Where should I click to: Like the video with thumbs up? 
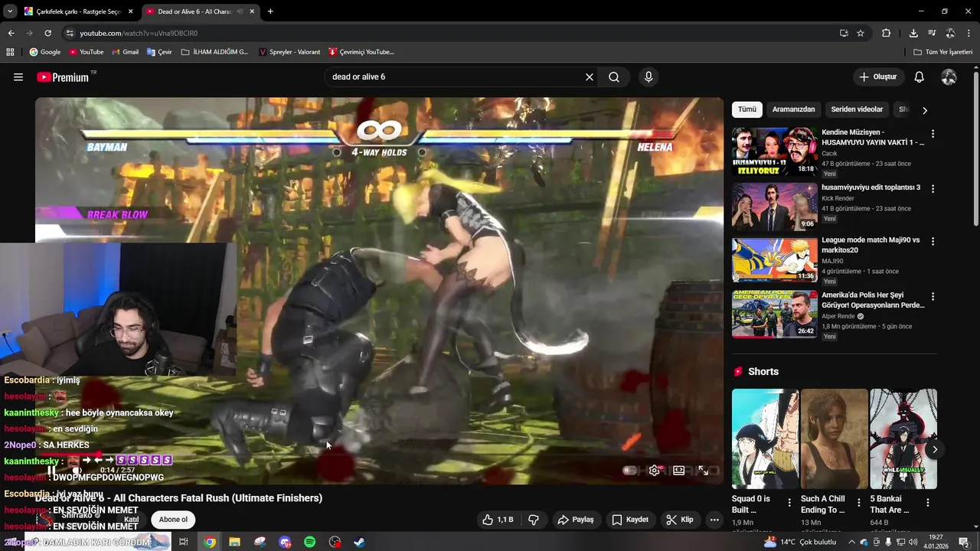[498, 520]
